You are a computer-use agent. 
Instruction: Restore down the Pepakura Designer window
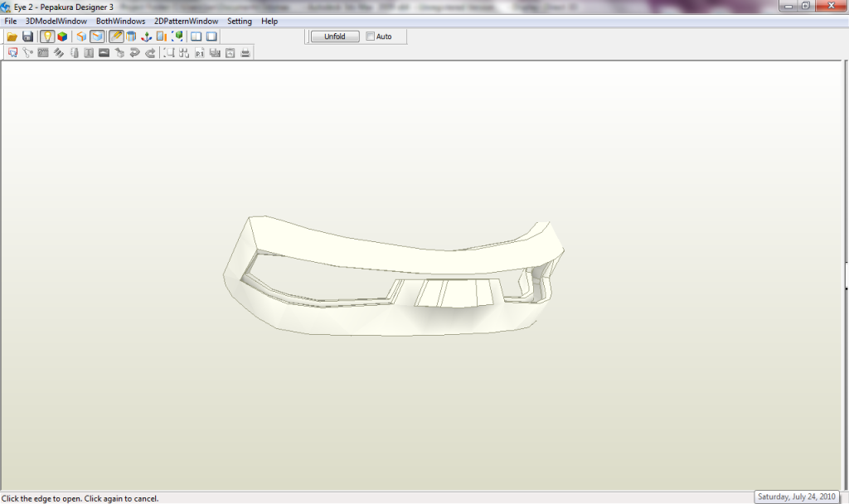tap(806, 6)
